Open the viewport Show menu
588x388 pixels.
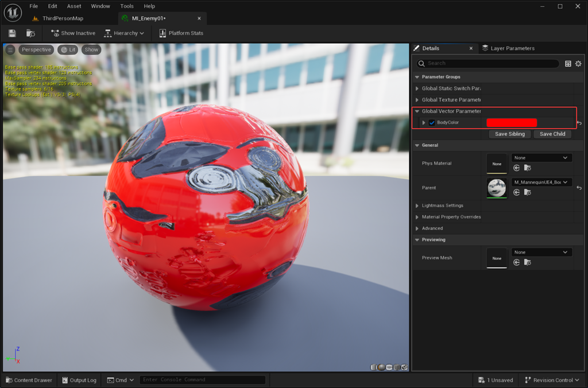(91, 49)
